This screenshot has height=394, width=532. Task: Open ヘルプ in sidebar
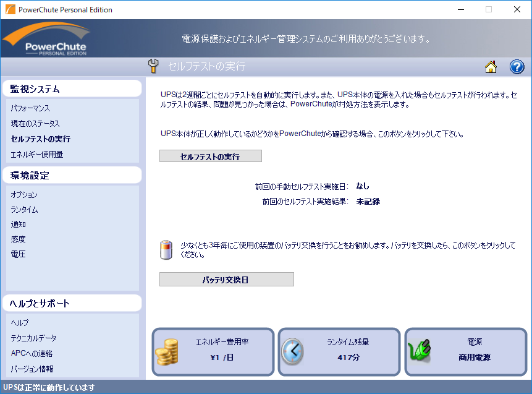click(x=20, y=323)
